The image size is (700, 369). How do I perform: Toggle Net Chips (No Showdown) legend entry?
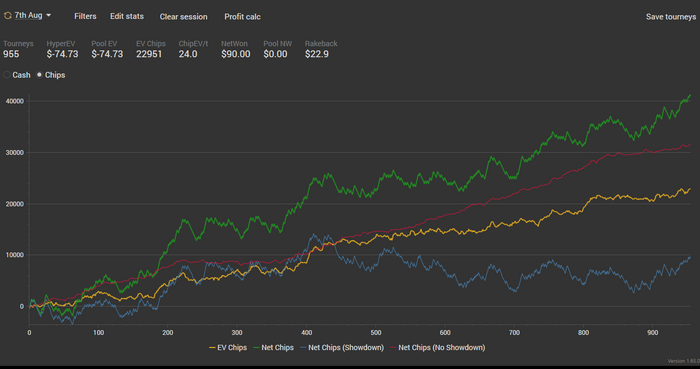438,348
